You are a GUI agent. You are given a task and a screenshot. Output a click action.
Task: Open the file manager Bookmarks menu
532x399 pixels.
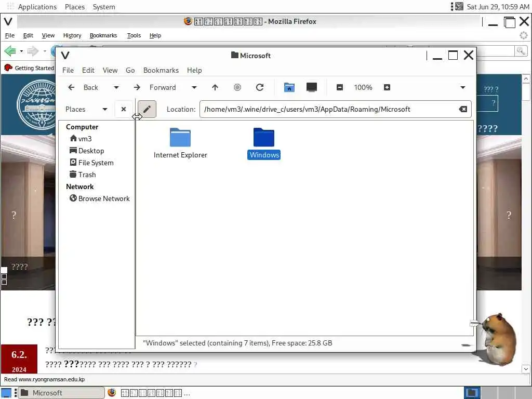[161, 70]
